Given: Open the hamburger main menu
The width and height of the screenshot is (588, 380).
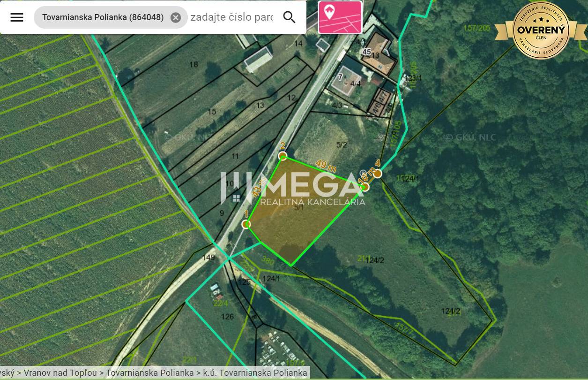Looking at the screenshot, I should coord(17,17).
